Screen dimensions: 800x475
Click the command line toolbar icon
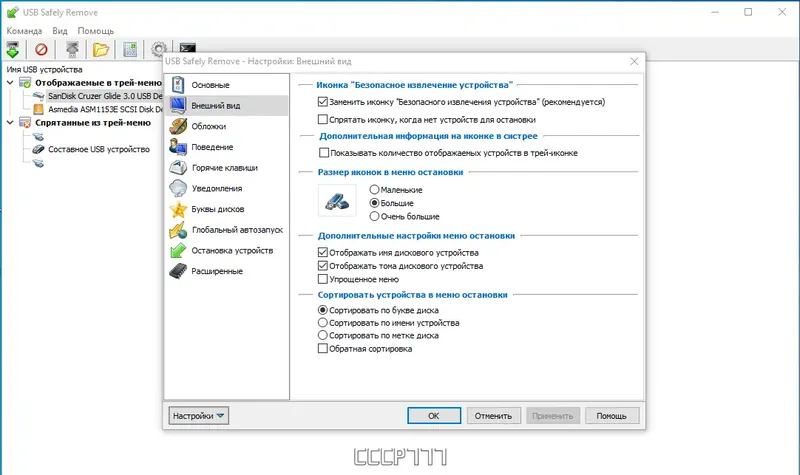(x=187, y=47)
